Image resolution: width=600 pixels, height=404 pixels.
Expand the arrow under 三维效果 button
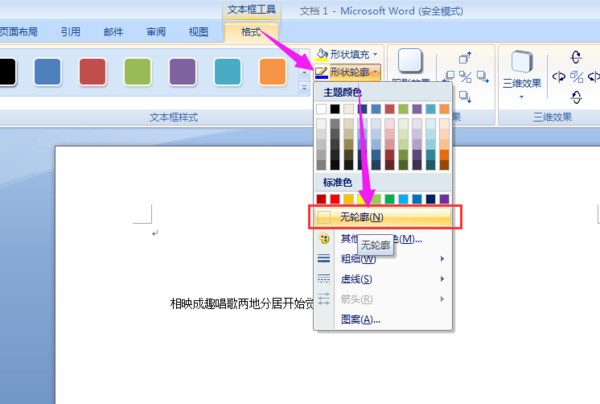[522, 97]
